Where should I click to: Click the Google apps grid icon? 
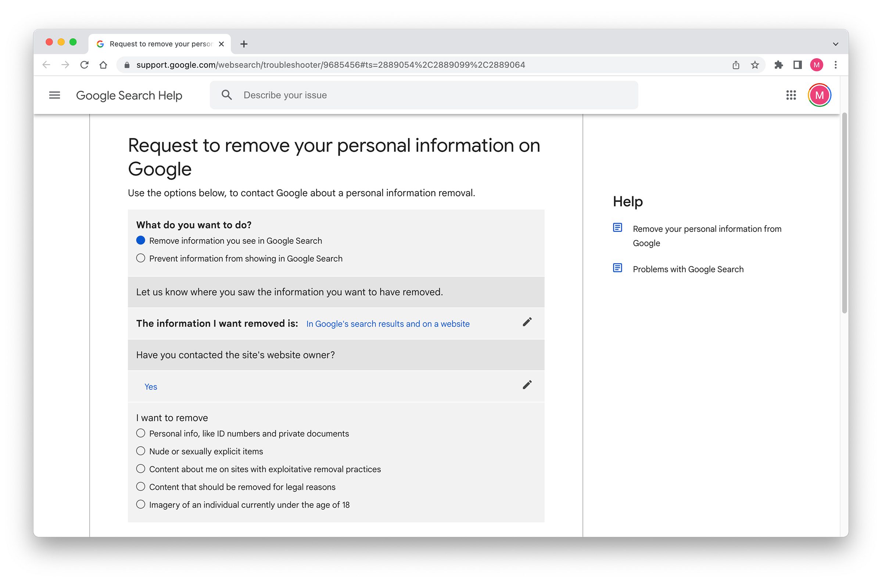[791, 94]
